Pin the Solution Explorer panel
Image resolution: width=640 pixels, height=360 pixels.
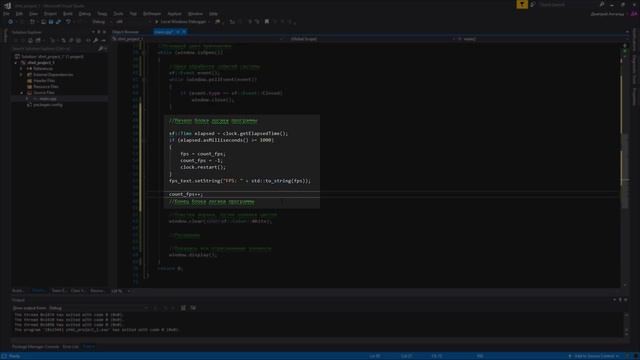(x=98, y=32)
